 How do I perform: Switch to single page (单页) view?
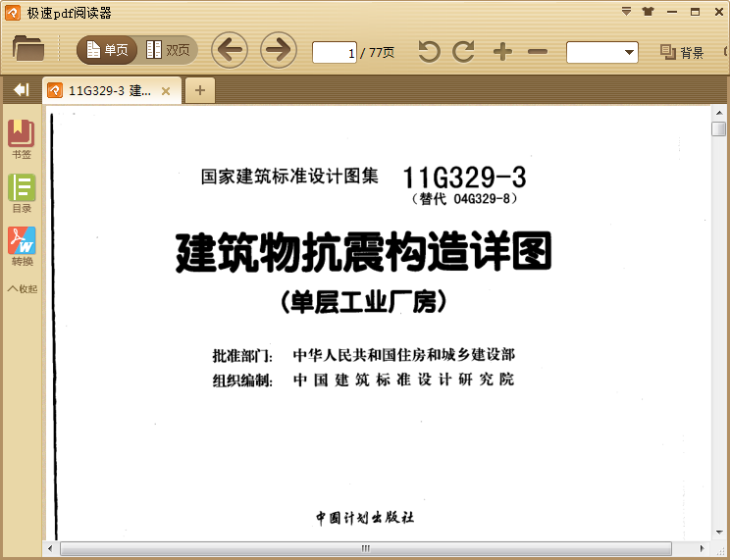click(107, 50)
